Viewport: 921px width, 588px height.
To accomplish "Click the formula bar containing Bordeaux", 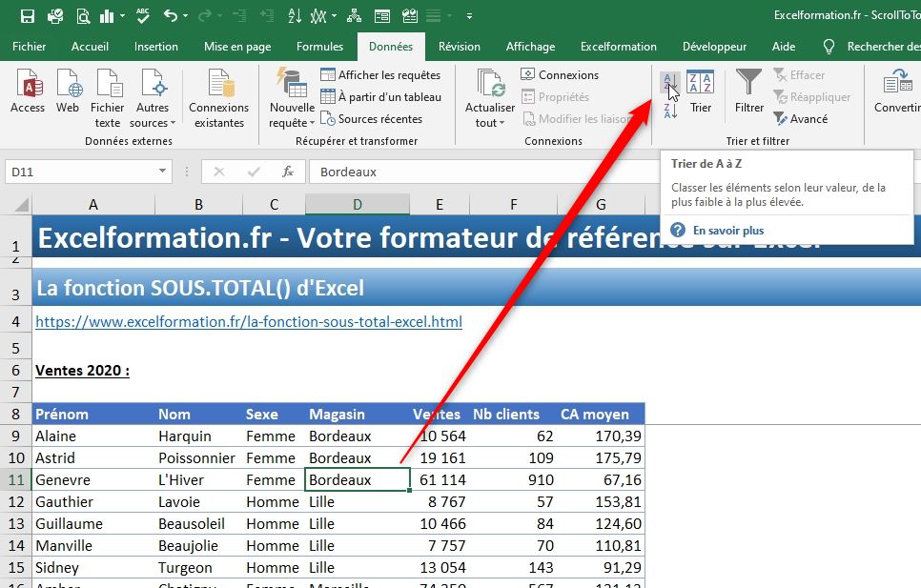I will (484, 172).
